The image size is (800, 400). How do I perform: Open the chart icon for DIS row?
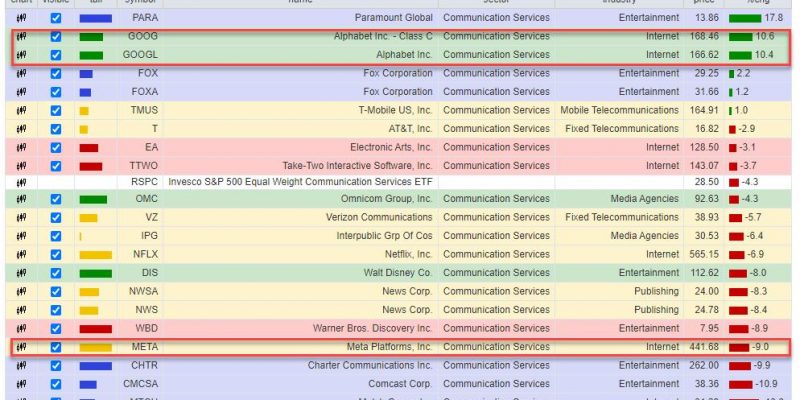21,273
